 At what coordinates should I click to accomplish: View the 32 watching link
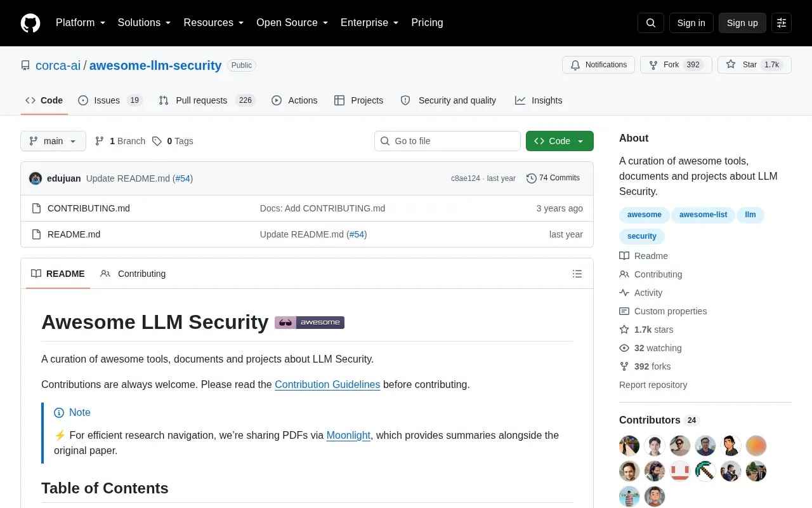(650, 348)
